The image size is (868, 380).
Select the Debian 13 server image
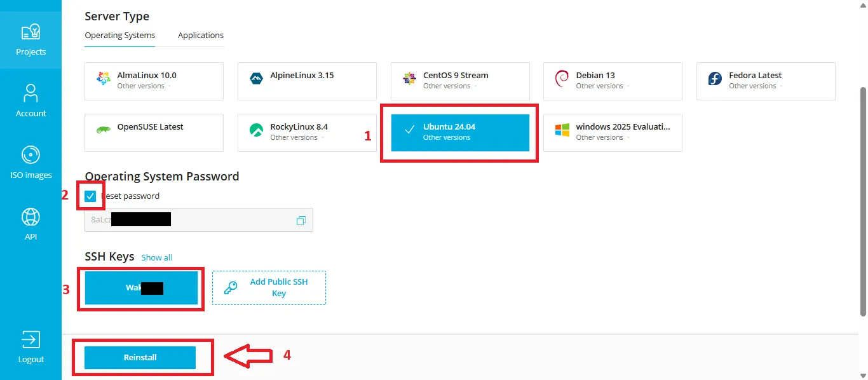(612, 81)
